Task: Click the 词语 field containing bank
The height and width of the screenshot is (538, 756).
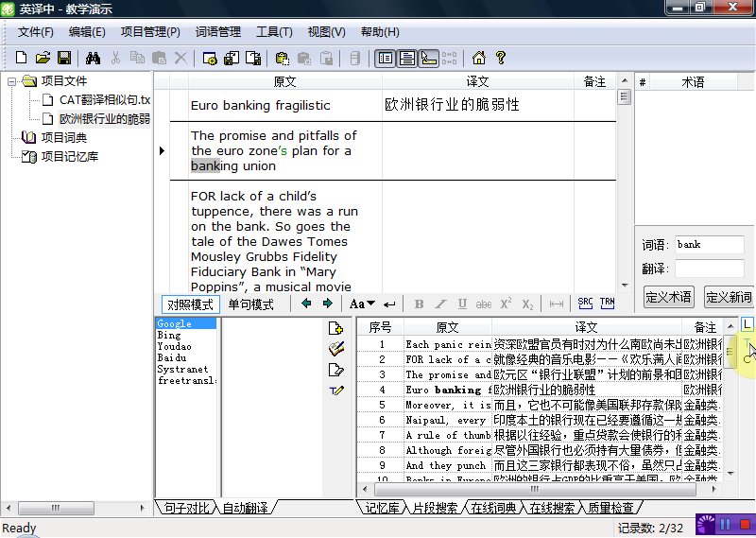Action: point(710,245)
